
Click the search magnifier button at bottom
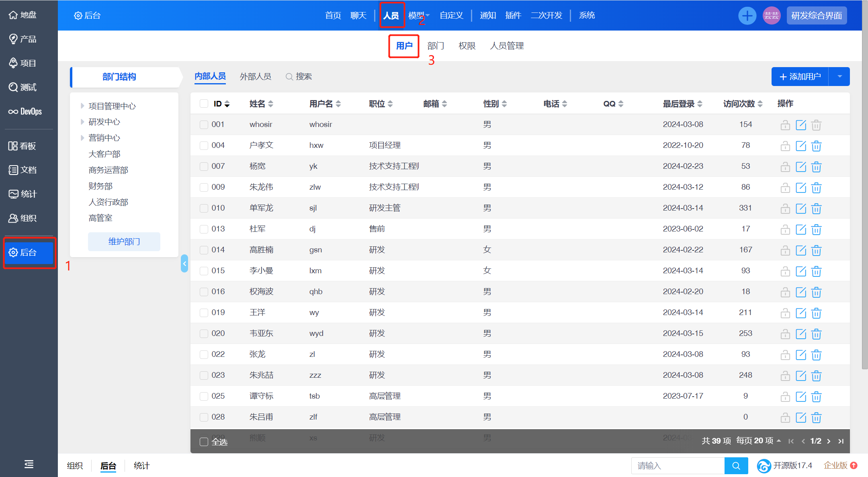pyautogui.click(x=736, y=465)
